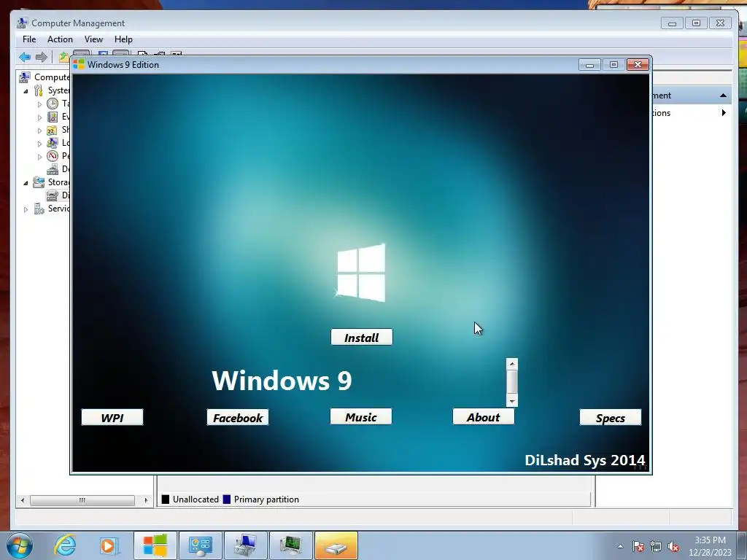Click the Facebook button
This screenshot has height=560, width=747.
pos(238,417)
